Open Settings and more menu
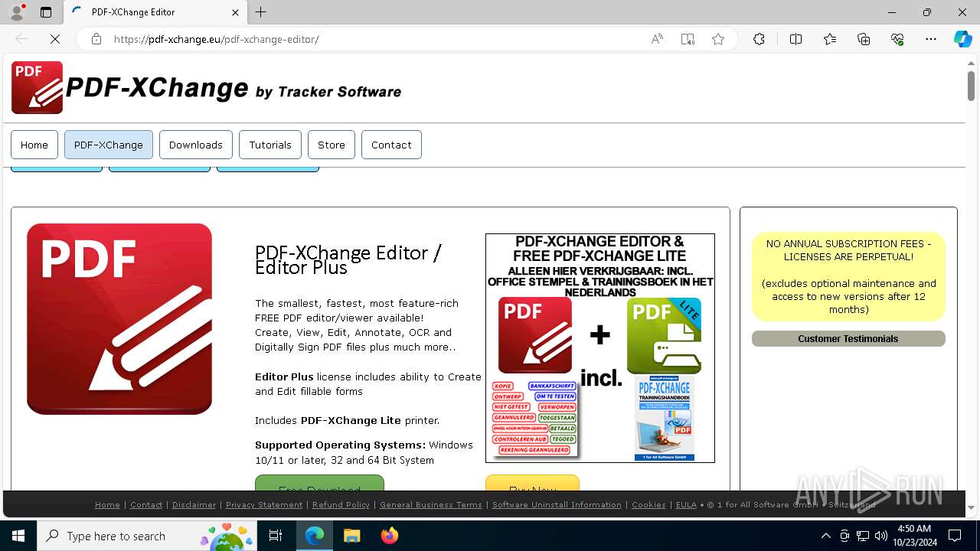Image resolution: width=980 pixels, height=551 pixels. click(931, 39)
